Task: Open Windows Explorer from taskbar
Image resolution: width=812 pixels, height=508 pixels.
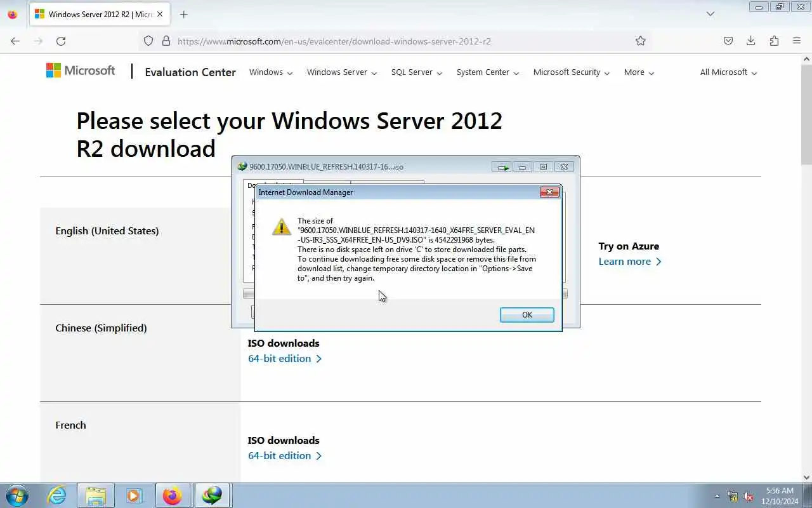Action: (96, 495)
